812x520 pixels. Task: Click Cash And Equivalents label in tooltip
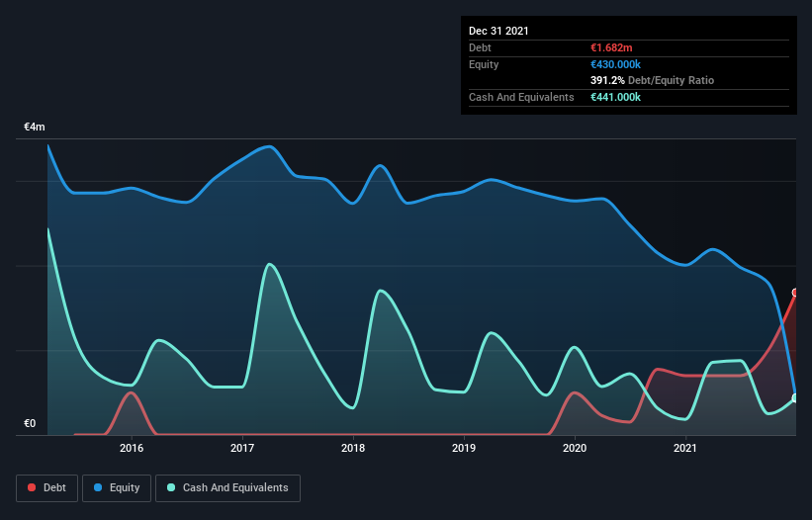click(521, 97)
